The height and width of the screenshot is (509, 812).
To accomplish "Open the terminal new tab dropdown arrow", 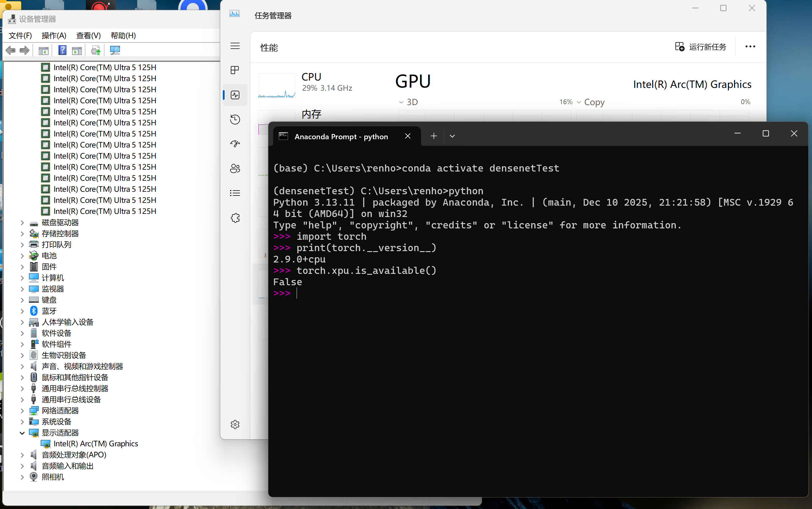I will coord(452,136).
